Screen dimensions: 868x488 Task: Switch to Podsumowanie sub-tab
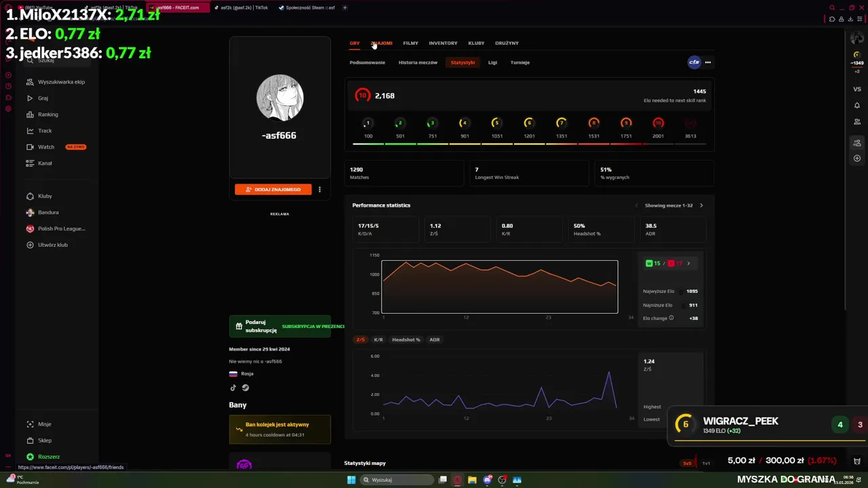tap(368, 62)
